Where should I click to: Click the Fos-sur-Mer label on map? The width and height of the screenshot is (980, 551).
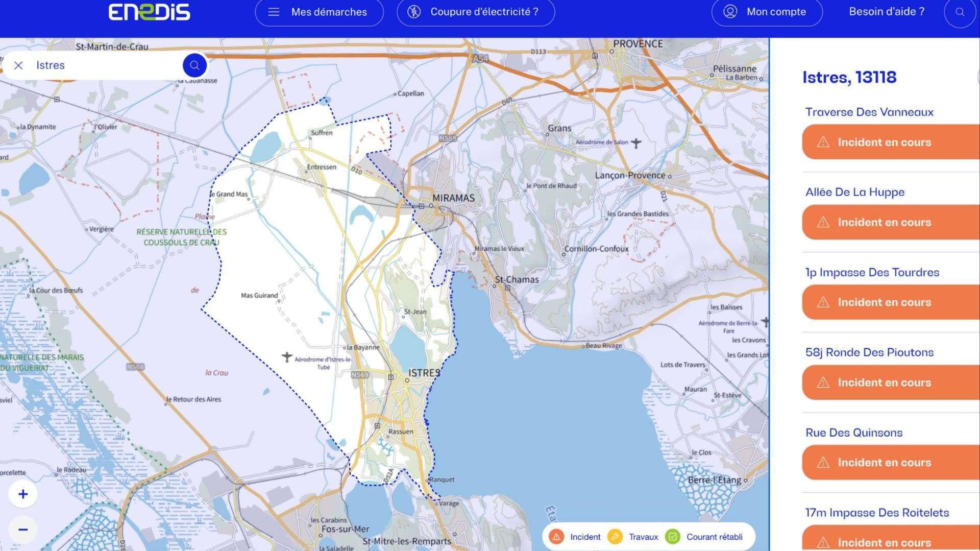345,529
